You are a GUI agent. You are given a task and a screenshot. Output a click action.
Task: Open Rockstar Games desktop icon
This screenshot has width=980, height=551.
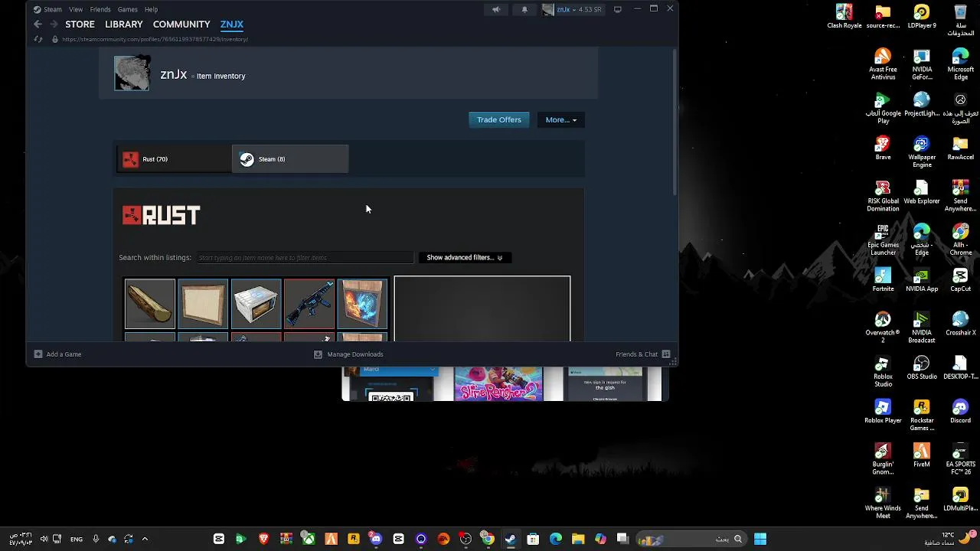coord(922,416)
